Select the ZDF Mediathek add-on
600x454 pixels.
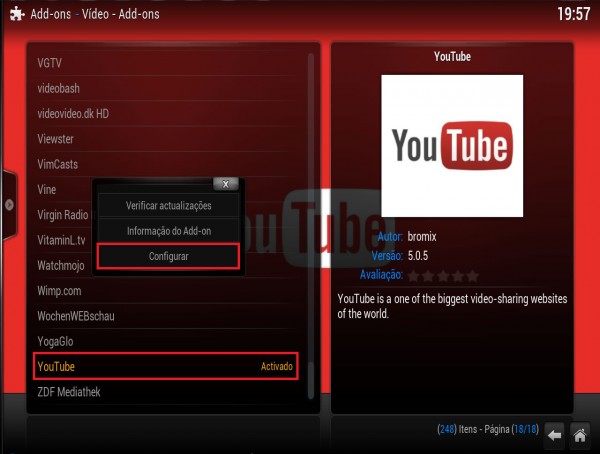pos(165,392)
